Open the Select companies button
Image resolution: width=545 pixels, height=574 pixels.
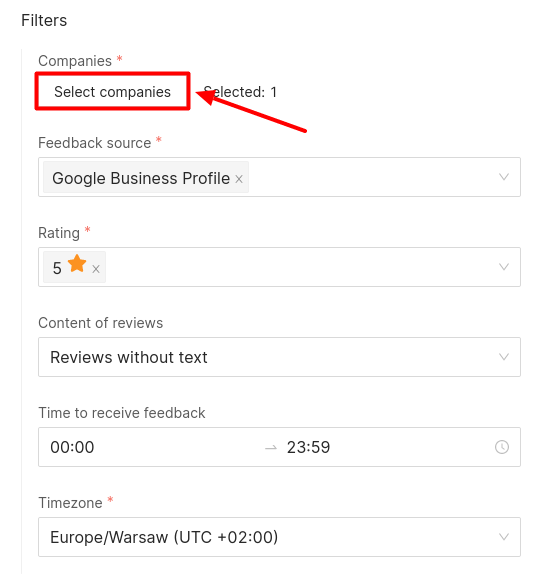pos(112,91)
